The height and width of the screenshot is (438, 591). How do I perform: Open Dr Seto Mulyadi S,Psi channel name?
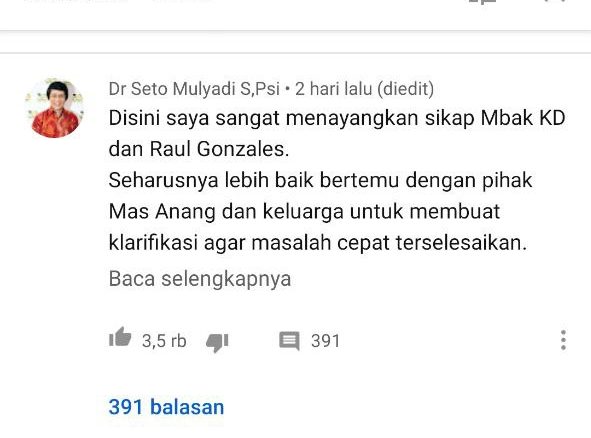[194, 89]
